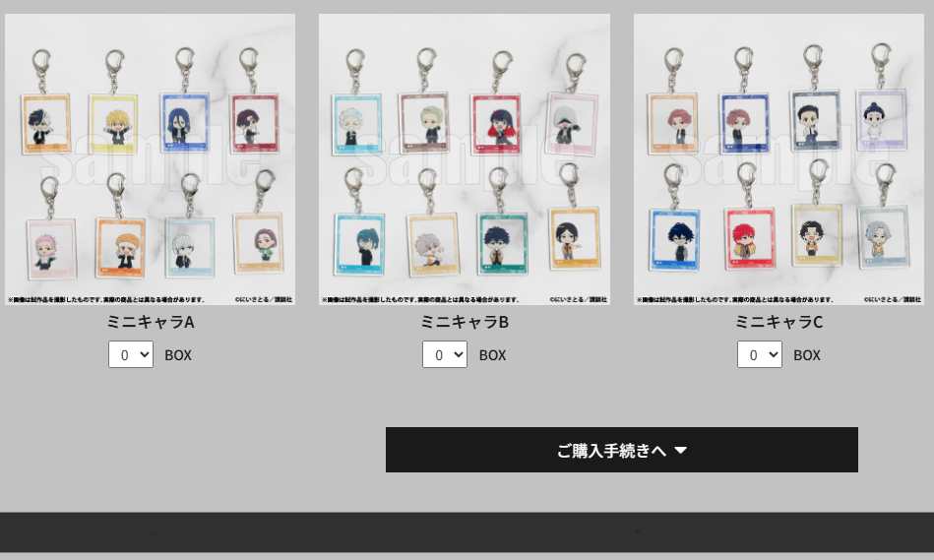
Task: Open the ミニキャラA product image
Action: 151,159
